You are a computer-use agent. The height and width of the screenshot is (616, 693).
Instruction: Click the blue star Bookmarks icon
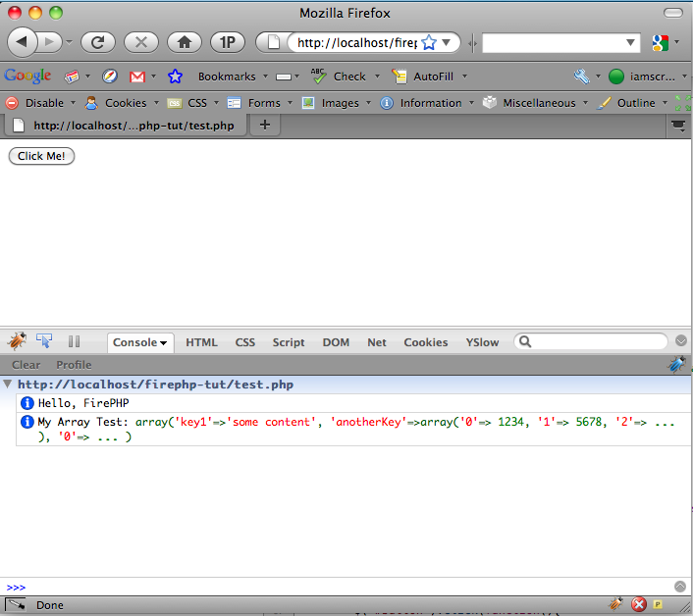tap(175, 77)
